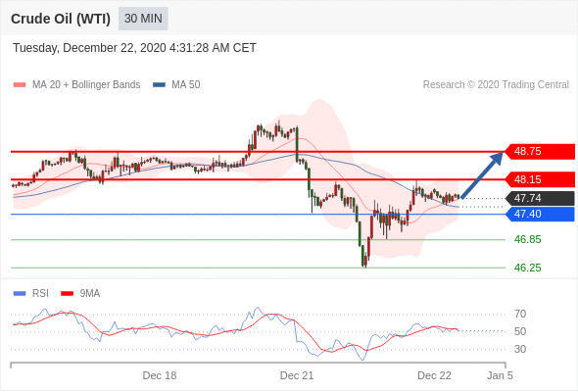
Task: Click the date stamp 'Tuesday, December 22, 2020 4:31:28 AM CET'
Action: (134, 48)
